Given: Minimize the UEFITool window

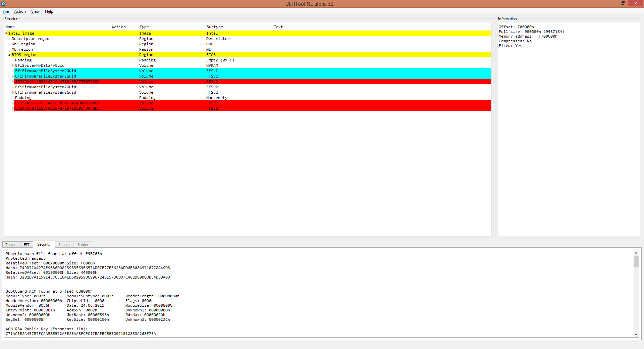Looking at the screenshot, I should click(x=614, y=4).
